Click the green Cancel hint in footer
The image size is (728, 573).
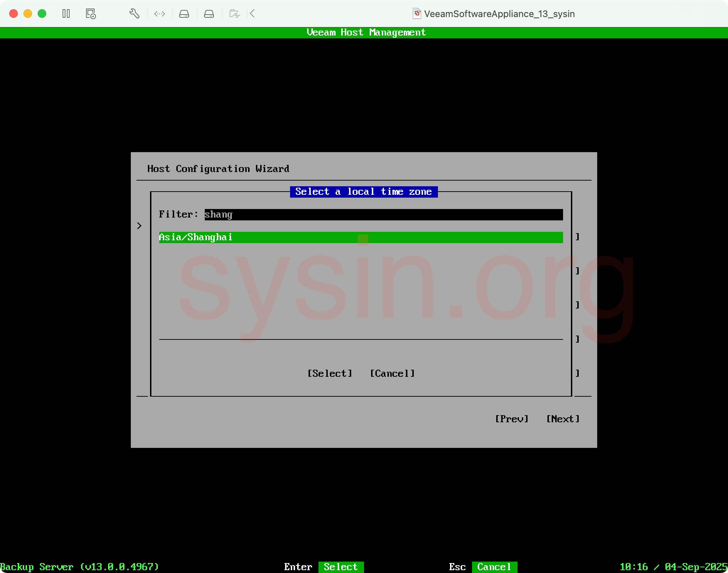[494, 567]
